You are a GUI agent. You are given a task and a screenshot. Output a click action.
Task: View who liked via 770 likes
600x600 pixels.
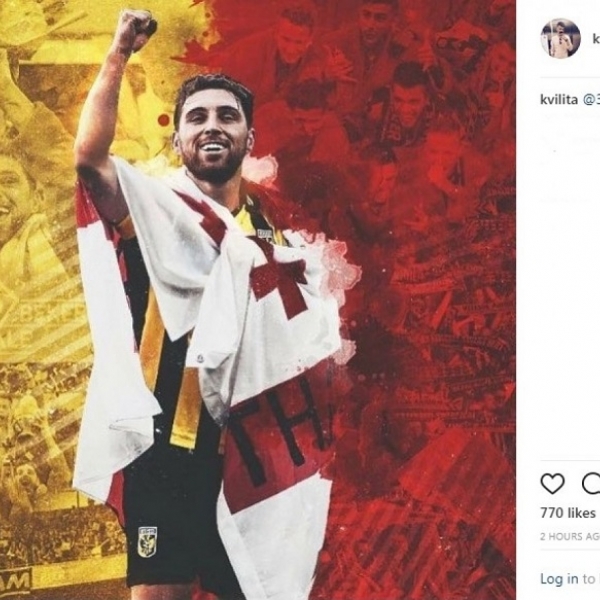click(568, 513)
